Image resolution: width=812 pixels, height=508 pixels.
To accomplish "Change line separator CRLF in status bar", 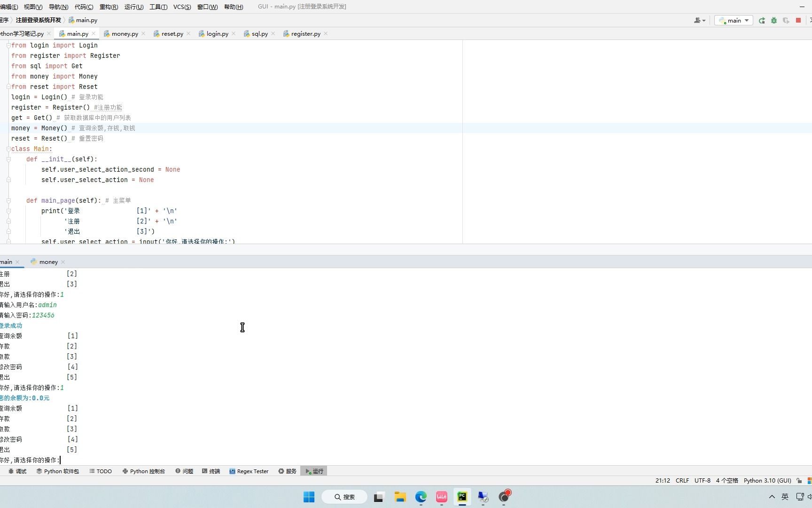I will click(x=682, y=480).
